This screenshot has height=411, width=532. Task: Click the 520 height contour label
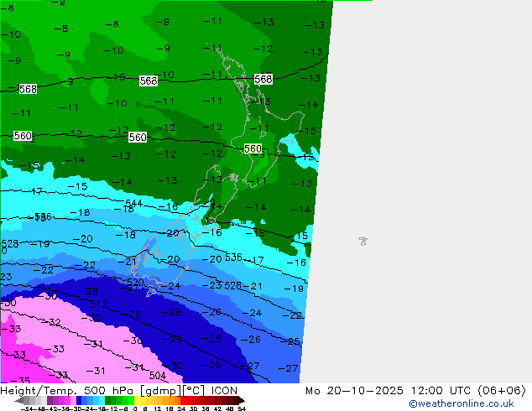[x=135, y=282]
